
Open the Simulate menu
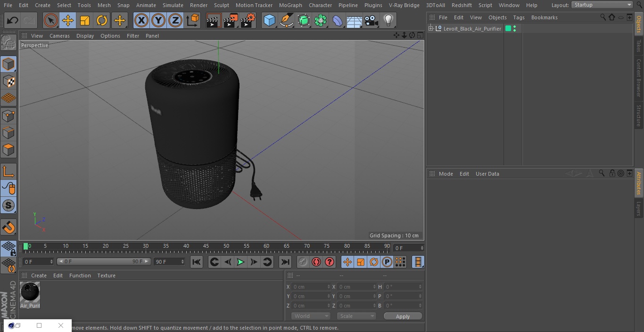[173, 5]
